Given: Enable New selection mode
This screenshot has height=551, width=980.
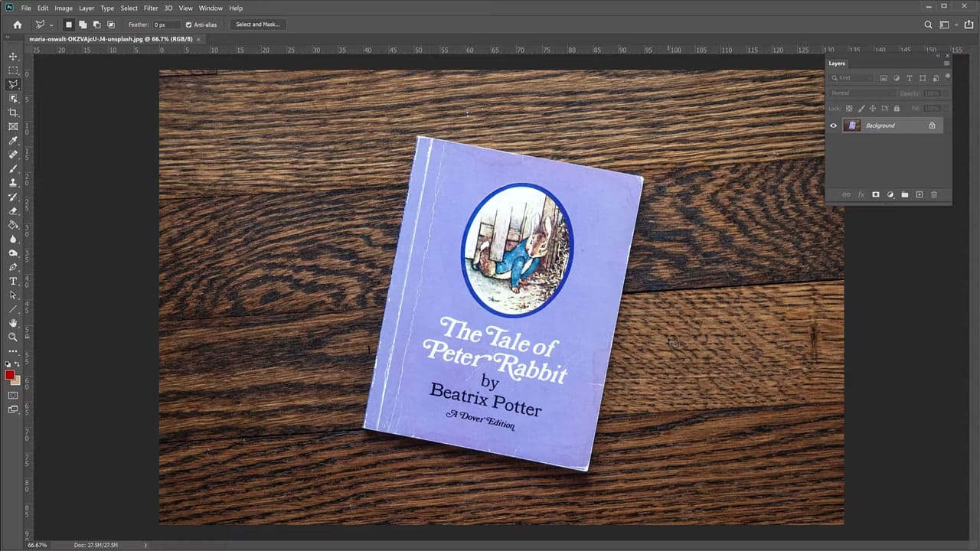Looking at the screenshot, I should 68,24.
